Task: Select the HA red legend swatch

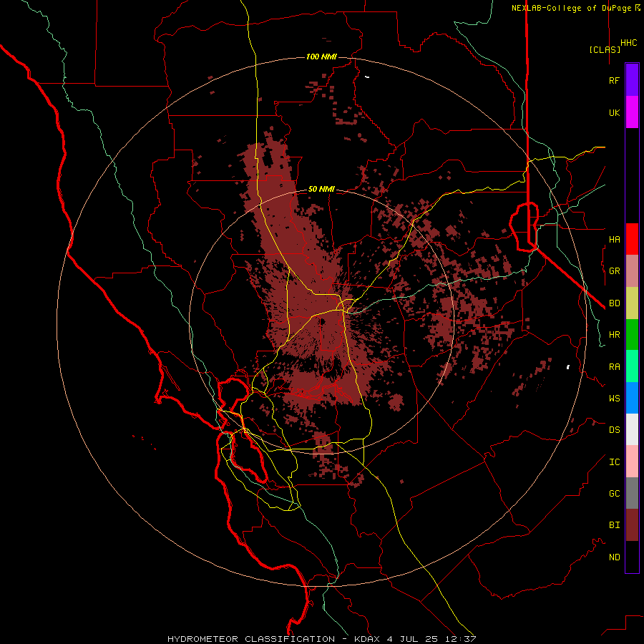Action: [x=632, y=239]
